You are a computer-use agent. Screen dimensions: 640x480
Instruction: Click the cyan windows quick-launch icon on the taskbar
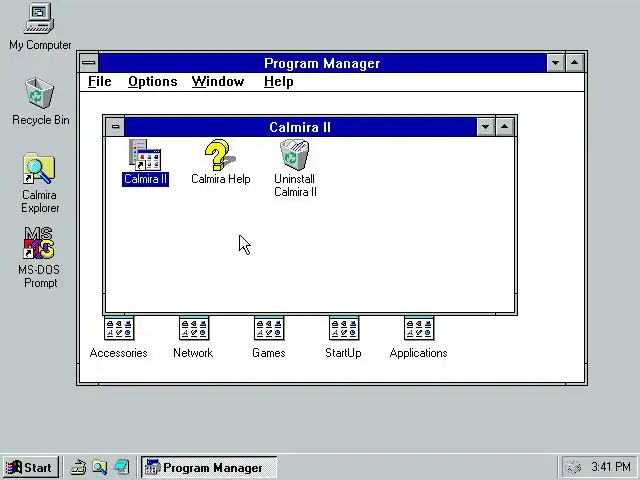(x=122, y=467)
